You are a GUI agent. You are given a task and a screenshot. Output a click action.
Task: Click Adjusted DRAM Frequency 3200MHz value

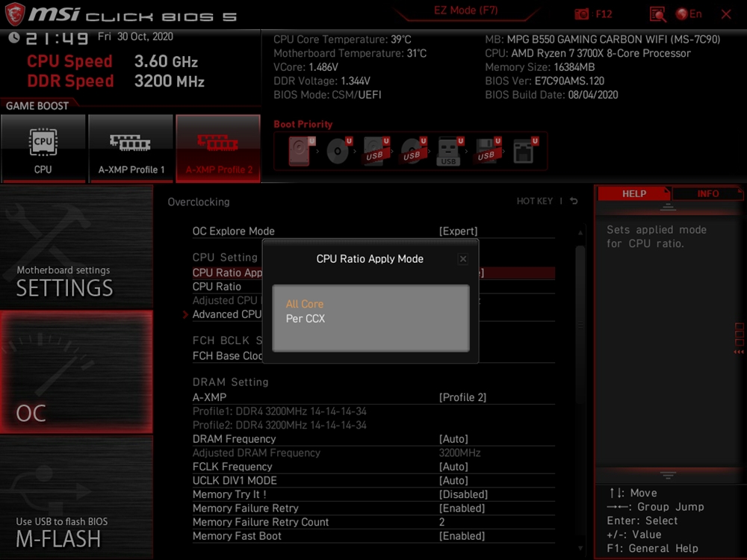[459, 452]
